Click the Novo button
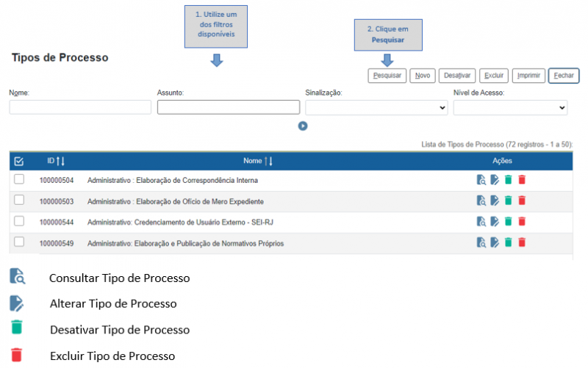This screenshot has height=368, width=588. click(423, 75)
